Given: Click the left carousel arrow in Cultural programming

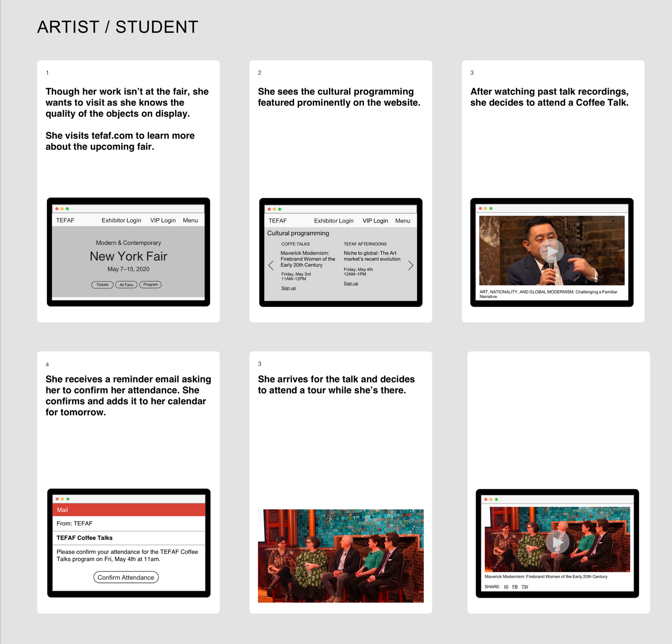Looking at the screenshot, I should point(271,265).
